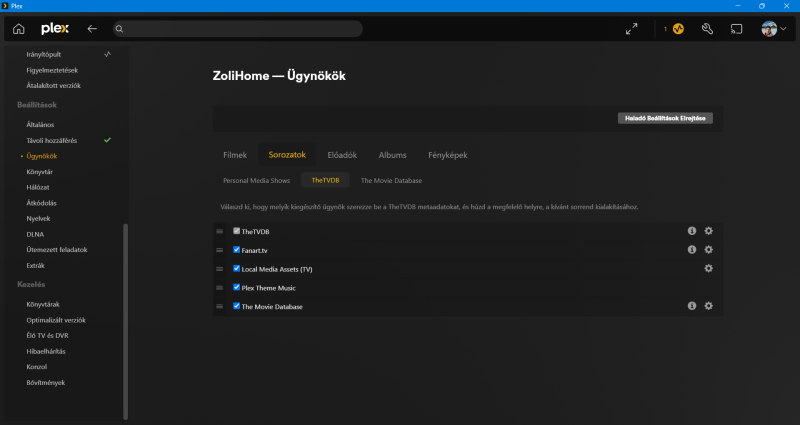Click the activity pulse icon next to Irányítópult
The height and width of the screenshot is (425, 800).
tap(107, 54)
